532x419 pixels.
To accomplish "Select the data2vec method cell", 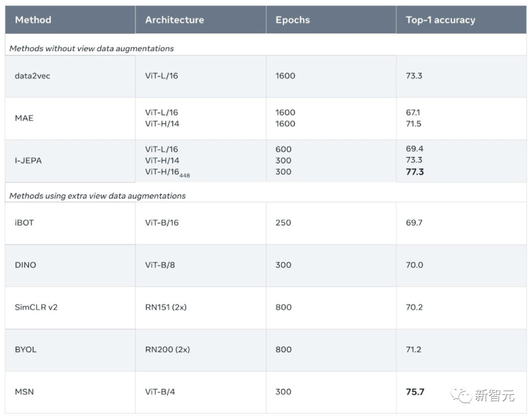I will [x=70, y=76].
